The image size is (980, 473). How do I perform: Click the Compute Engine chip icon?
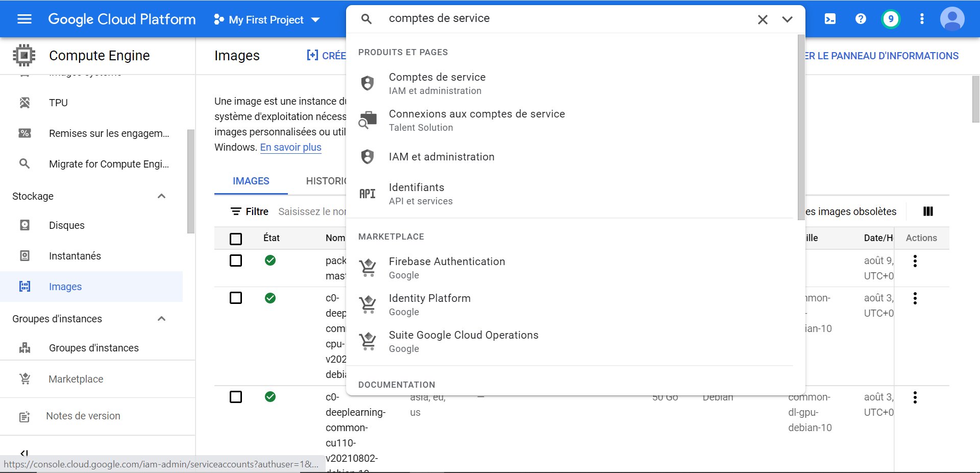(x=24, y=55)
